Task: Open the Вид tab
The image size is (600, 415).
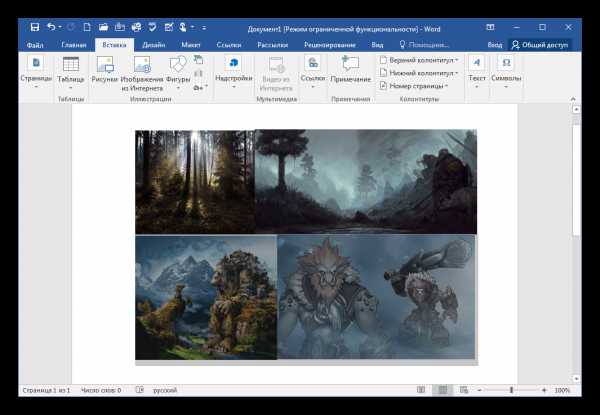Action: [x=377, y=45]
